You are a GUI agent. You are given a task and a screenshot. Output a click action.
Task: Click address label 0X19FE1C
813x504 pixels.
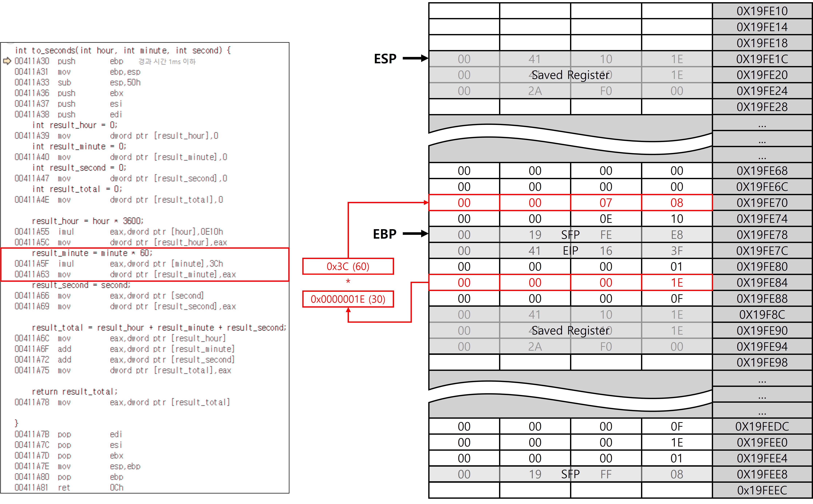762,59
